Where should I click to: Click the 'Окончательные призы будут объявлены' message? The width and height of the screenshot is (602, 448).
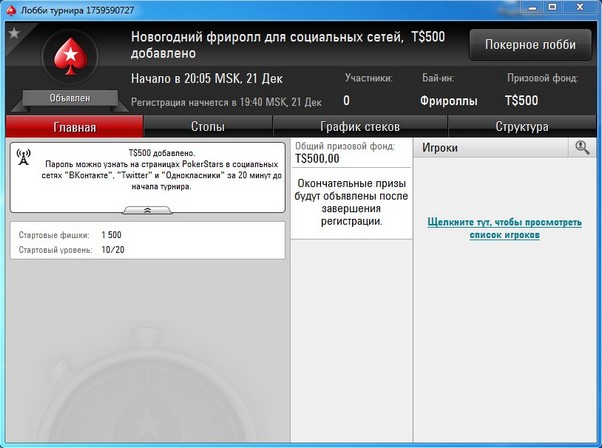click(351, 202)
